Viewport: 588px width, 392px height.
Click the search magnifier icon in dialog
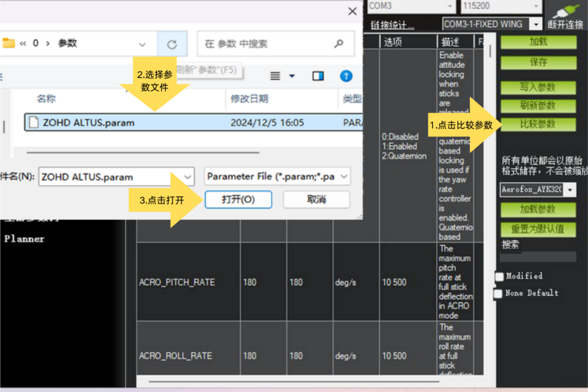tap(338, 44)
